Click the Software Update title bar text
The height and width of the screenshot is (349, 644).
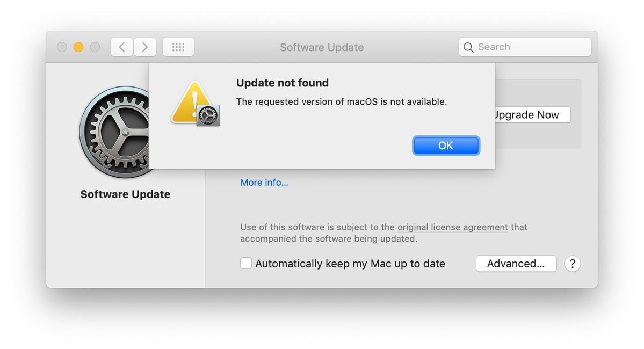pos(321,47)
